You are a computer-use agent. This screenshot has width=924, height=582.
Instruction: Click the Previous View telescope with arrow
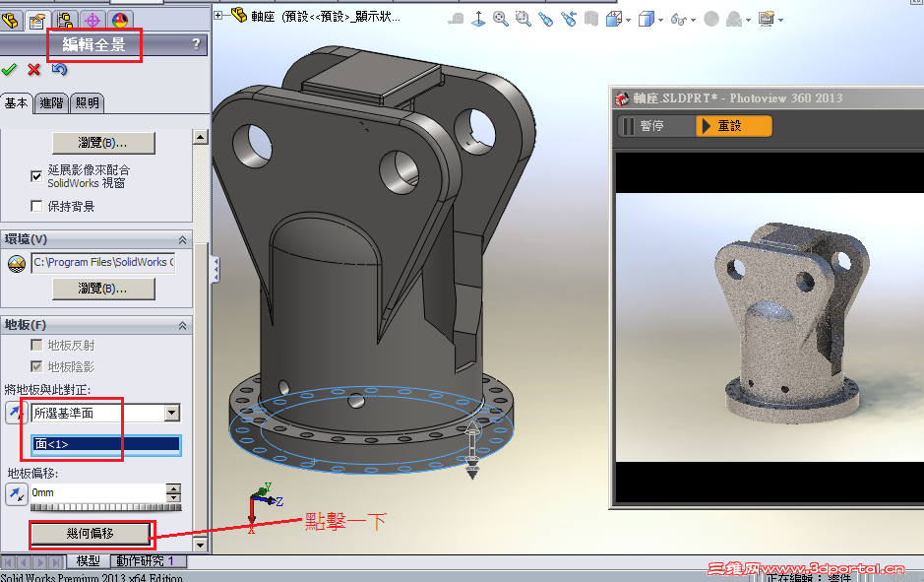point(569,19)
